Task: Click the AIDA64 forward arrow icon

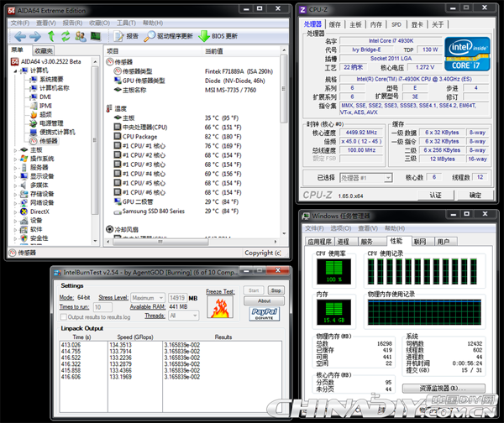Action: point(35,36)
